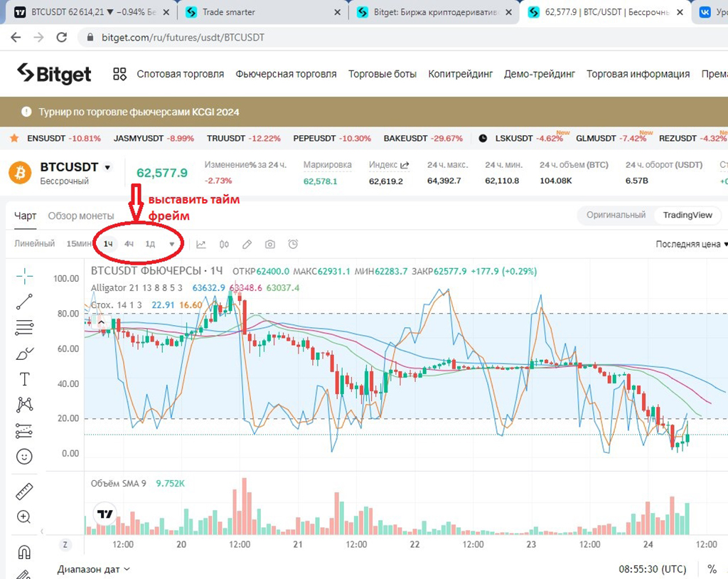Click the Копитрейдинг link in header

tap(460, 74)
